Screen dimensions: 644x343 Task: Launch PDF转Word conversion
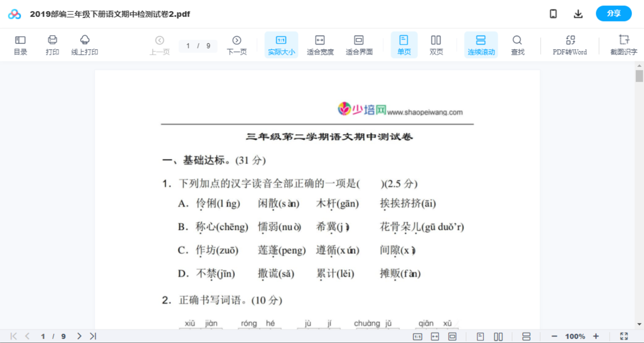pyautogui.click(x=570, y=45)
